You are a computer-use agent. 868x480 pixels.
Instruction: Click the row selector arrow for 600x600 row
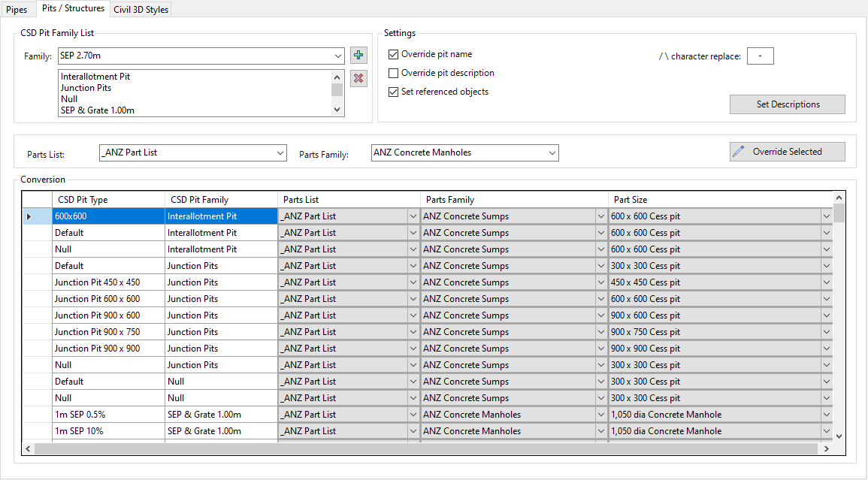click(x=29, y=216)
